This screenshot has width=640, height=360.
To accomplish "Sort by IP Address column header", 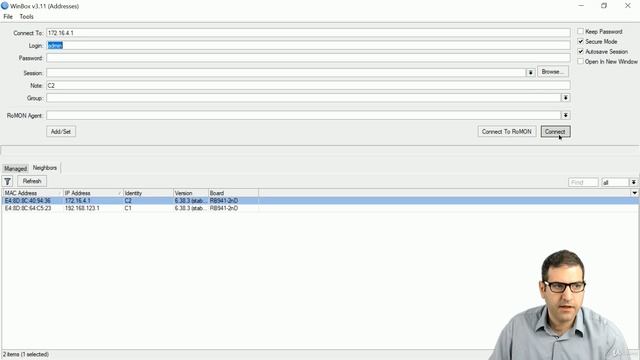I will (93, 193).
